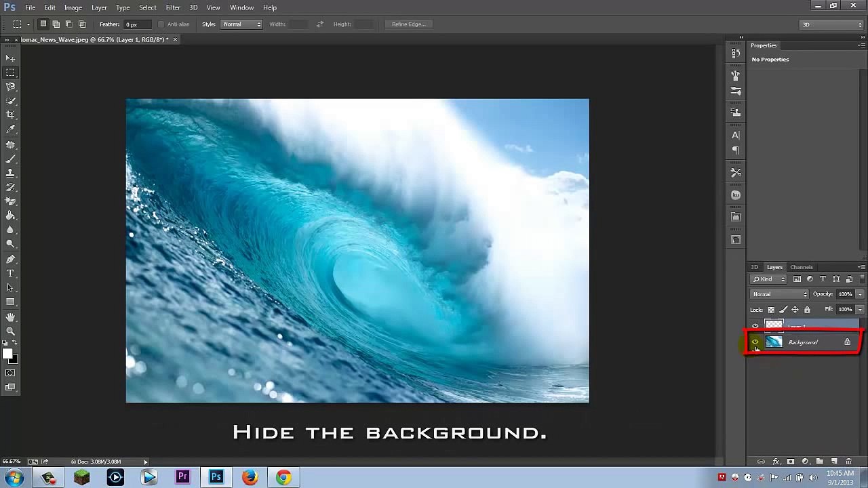
Task: Open the Filter menu
Action: coord(173,7)
